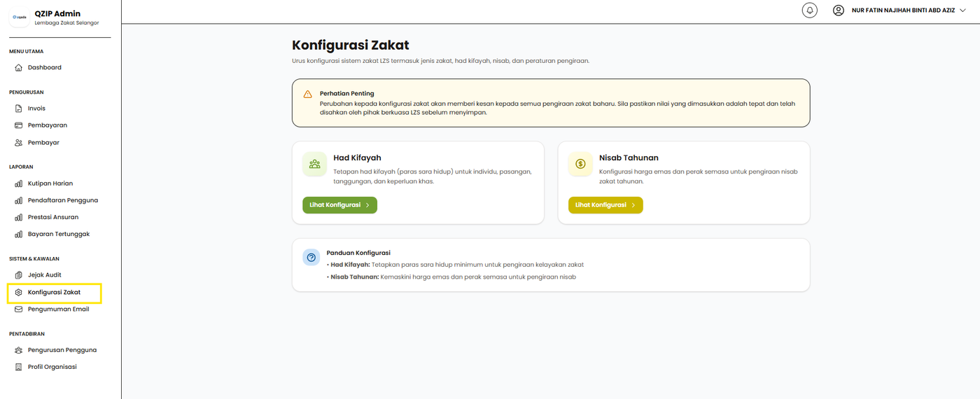Click yellow Lihat Konfigurasi button for Nisab Tahunan

click(605, 205)
